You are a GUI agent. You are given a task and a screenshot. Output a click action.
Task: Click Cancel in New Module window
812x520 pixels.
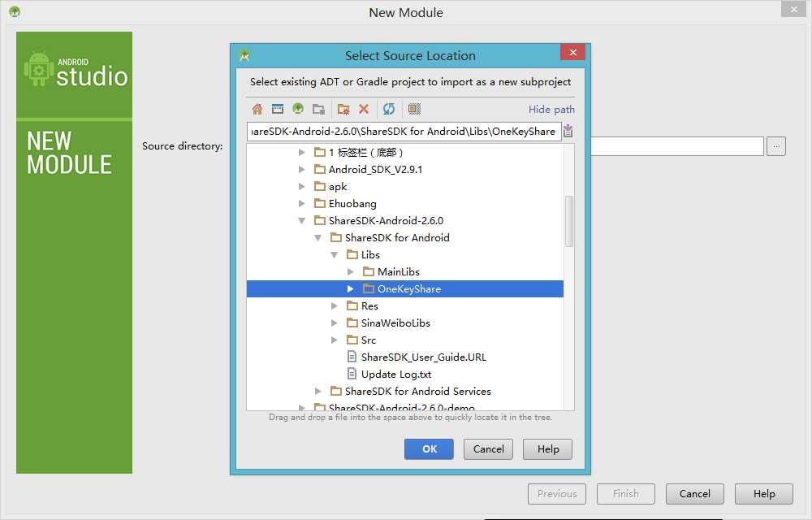(695, 493)
